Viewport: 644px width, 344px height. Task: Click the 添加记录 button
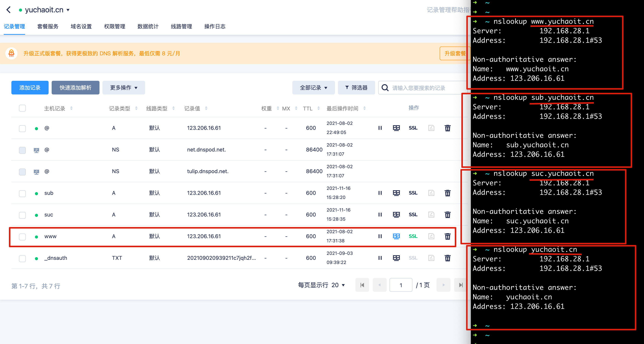30,88
